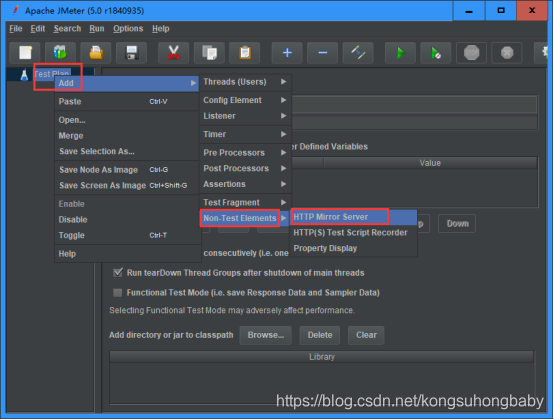Screen dimensions: 554x420
Task: Expand the Post Processors submenu
Action: (245, 168)
